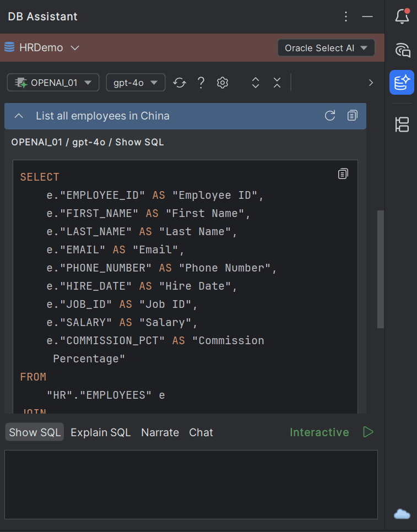Select the DB Assistant sidebar icon
Viewport: 417px width, 532px height.
402,83
